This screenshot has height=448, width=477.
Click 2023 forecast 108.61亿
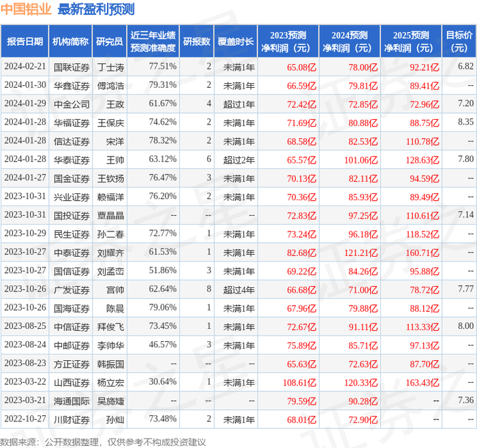coord(300,383)
